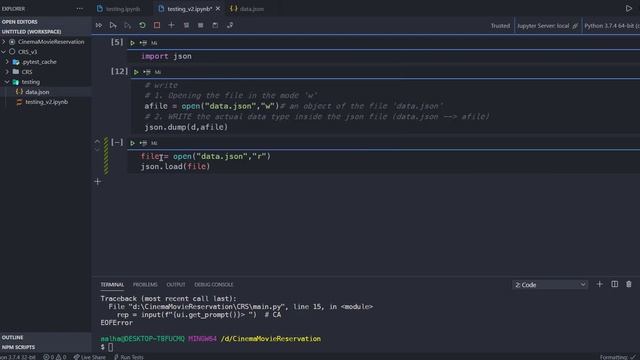Add cell below with left margin plus
The height and width of the screenshot is (360, 640).
[97, 182]
